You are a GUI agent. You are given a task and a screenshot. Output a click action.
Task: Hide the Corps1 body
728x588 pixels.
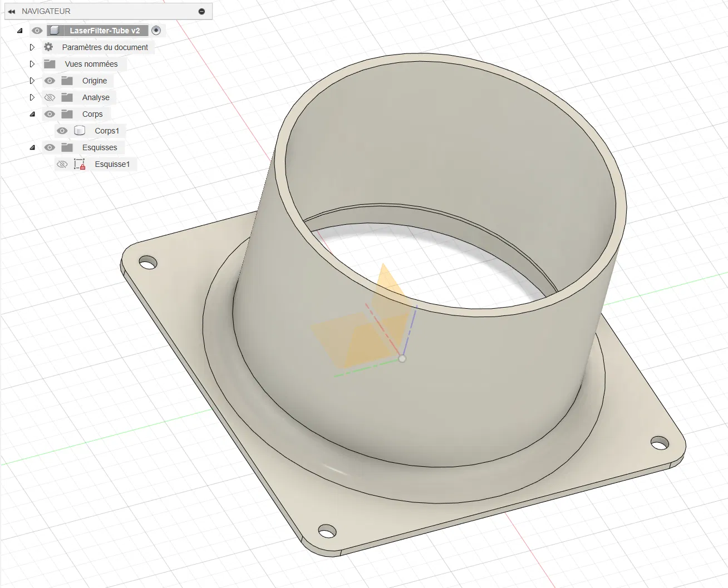pyautogui.click(x=62, y=131)
